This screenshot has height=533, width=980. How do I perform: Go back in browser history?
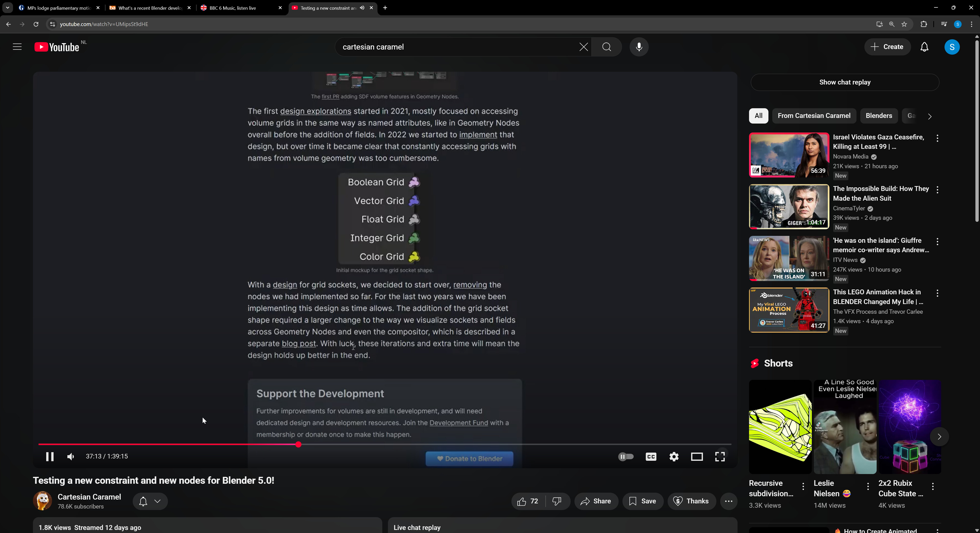8,24
